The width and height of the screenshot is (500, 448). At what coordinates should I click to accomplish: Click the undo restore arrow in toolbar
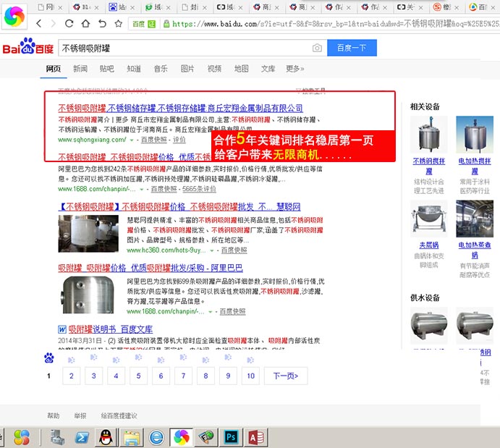pos(102,23)
